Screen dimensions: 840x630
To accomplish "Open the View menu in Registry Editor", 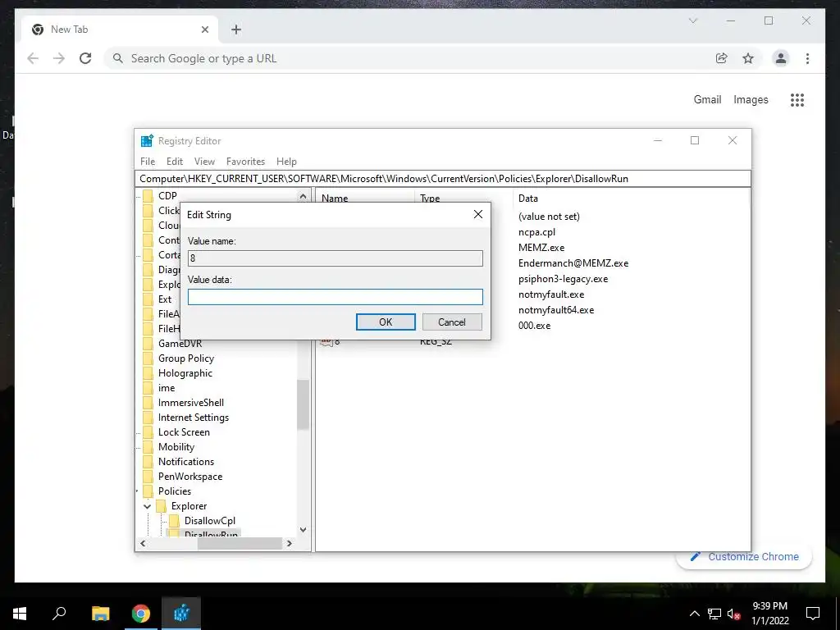I will point(204,162).
